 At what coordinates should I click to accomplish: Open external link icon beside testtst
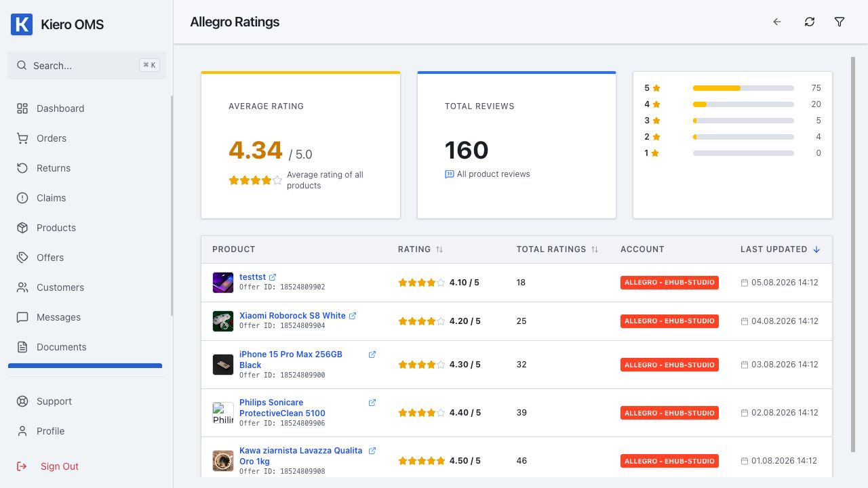pyautogui.click(x=273, y=277)
